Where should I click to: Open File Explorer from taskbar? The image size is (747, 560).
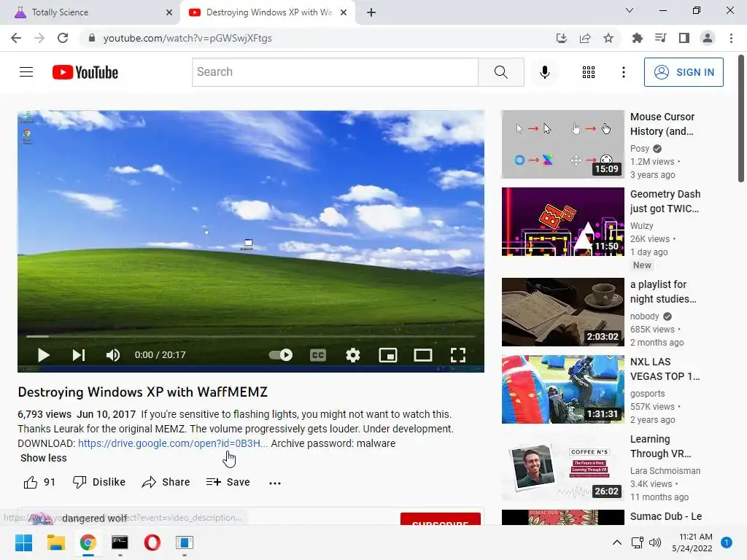pyautogui.click(x=55, y=542)
